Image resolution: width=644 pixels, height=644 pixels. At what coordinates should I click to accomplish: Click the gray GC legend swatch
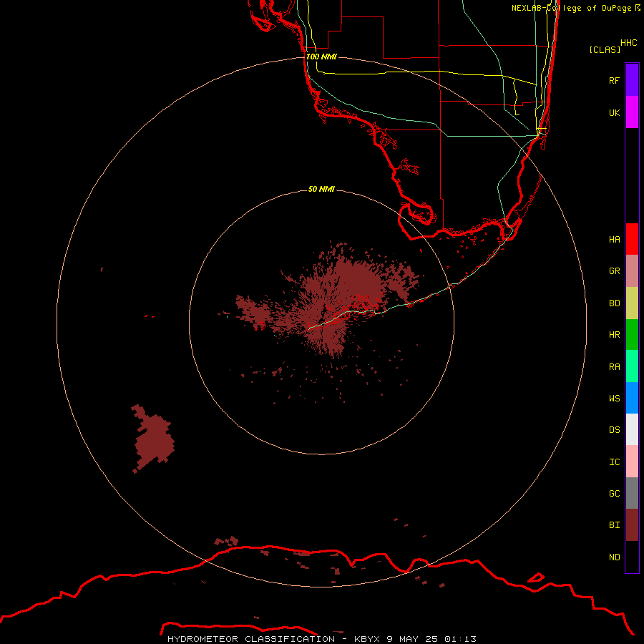(x=632, y=493)
